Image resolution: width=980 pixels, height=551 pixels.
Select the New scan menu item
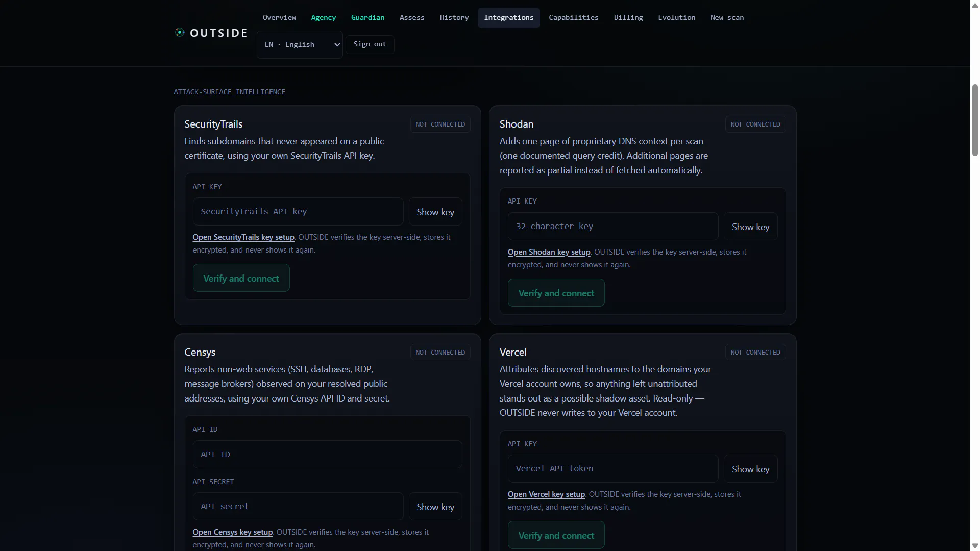[727, 18]
